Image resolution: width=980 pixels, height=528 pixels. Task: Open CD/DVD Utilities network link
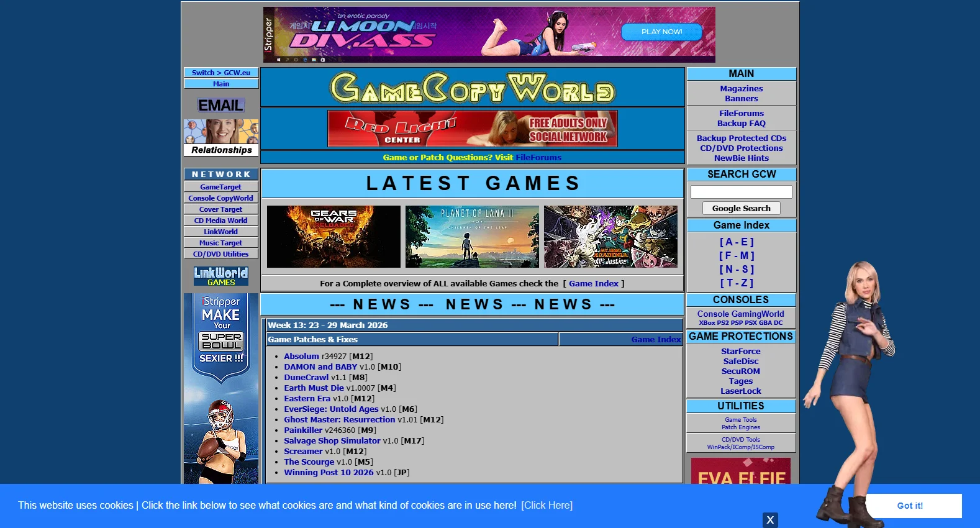[x=221, y=254]
